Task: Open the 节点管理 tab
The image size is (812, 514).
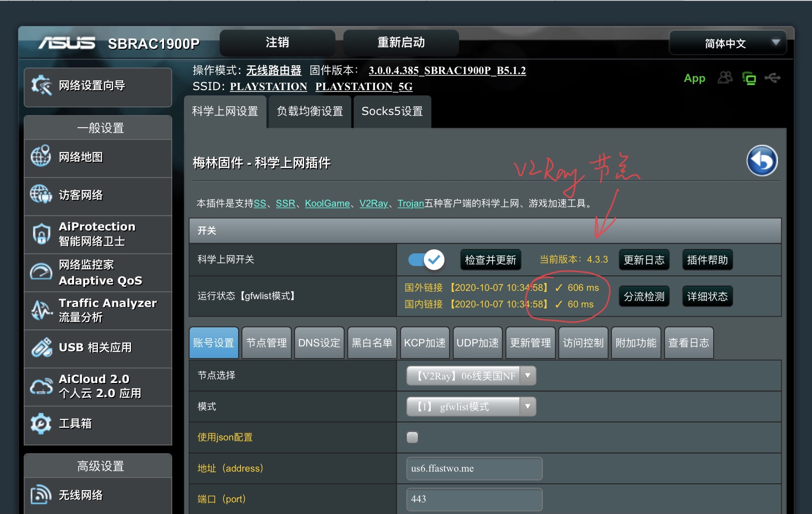Action: (266, 343)
